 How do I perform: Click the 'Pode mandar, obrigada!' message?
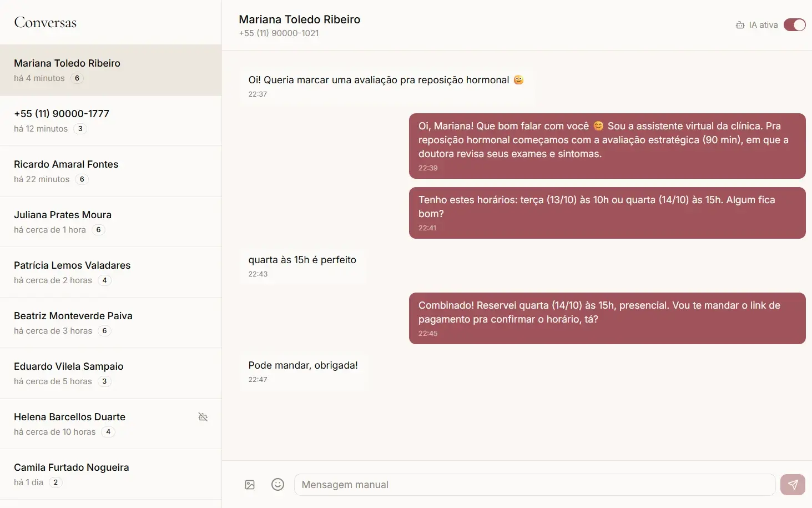click(x=303, y=371)
